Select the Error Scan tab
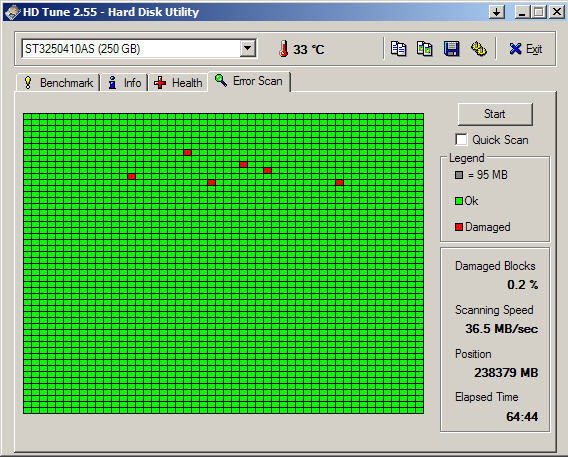568x457 pixels. (x=249, y=81)
